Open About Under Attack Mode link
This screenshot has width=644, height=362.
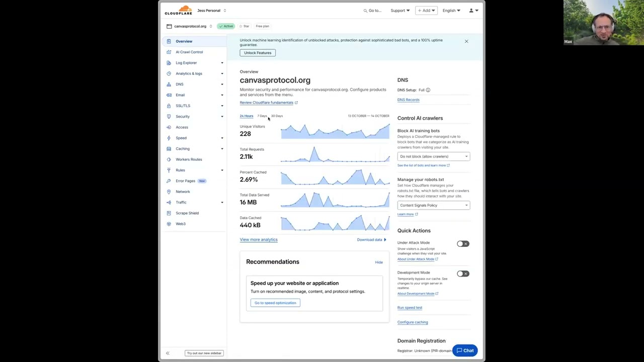[418, 259]
